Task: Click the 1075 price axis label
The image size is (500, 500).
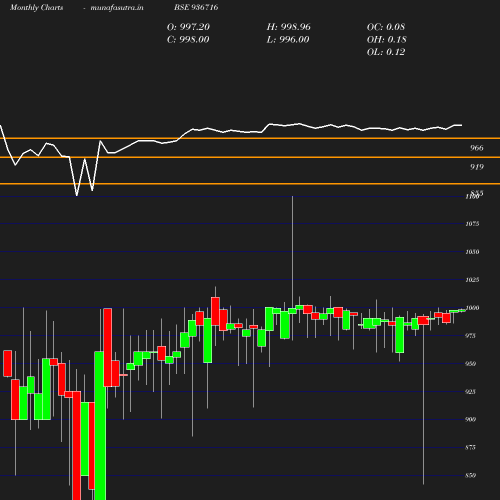Action: (x=472, y=224)
